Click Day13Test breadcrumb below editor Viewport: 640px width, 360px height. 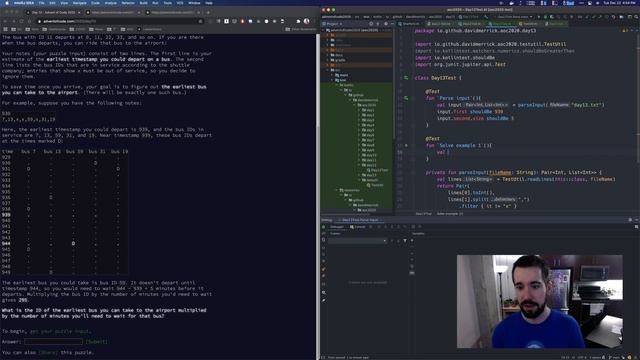424,213
